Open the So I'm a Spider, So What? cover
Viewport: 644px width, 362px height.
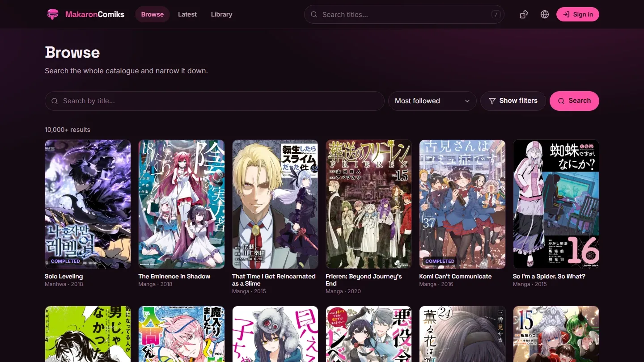coord(556,204)
